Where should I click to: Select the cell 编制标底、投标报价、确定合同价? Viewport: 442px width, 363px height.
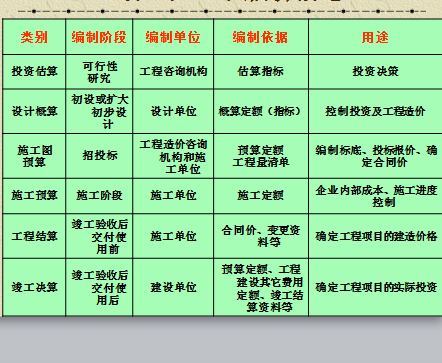[x=375, y=156]
